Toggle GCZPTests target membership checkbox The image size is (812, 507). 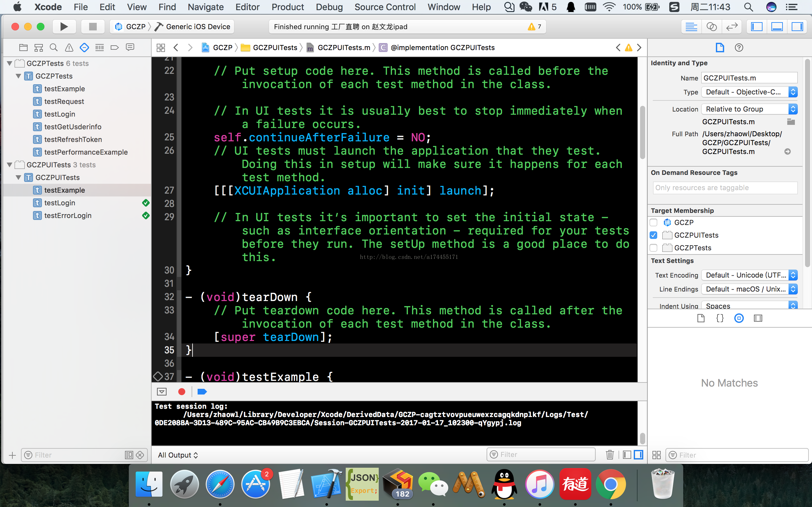coord(654,247)
